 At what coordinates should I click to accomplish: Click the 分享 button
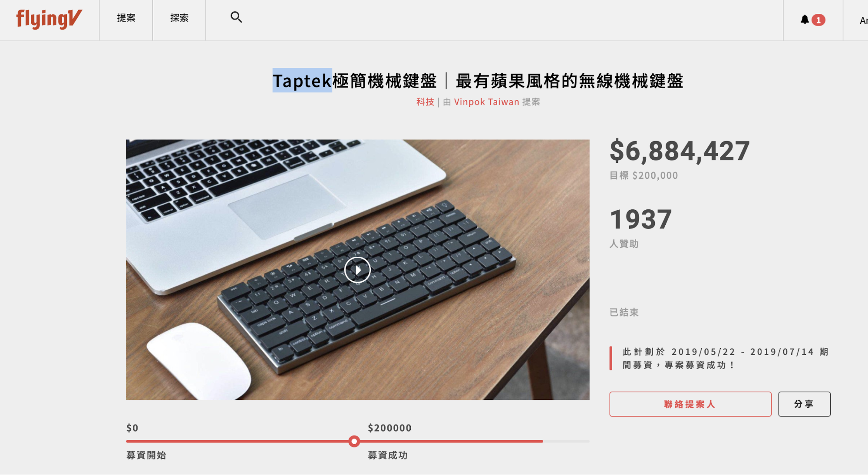(804, 404)
